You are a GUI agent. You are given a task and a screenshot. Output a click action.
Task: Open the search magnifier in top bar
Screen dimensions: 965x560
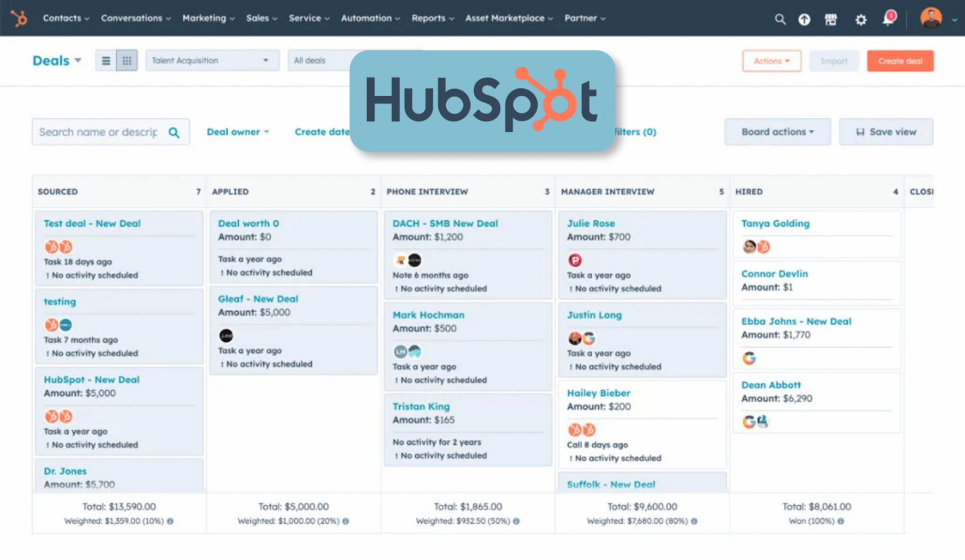780,20
